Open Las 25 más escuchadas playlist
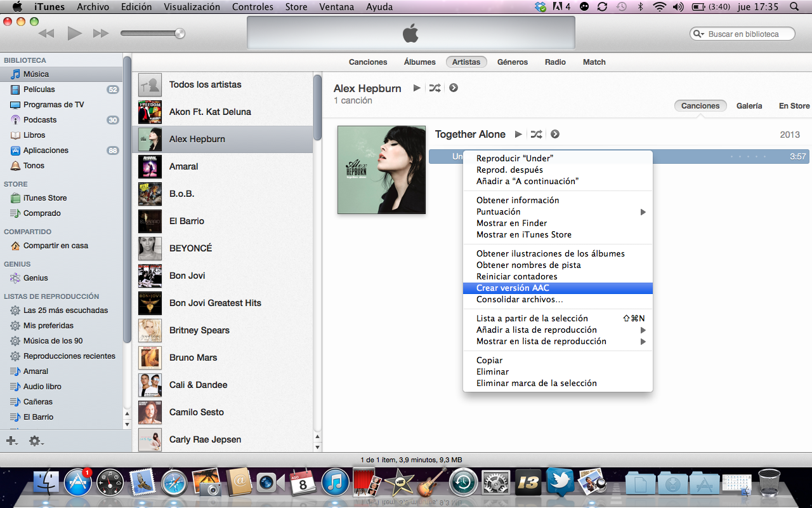The height and width of the screenshot is (508, 812). pyautogui.click(x=62, y=311)
